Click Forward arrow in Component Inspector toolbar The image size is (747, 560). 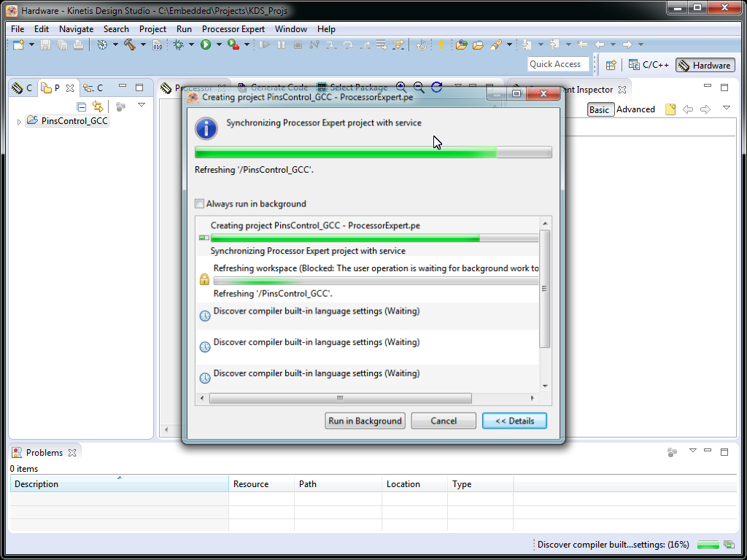705,109
